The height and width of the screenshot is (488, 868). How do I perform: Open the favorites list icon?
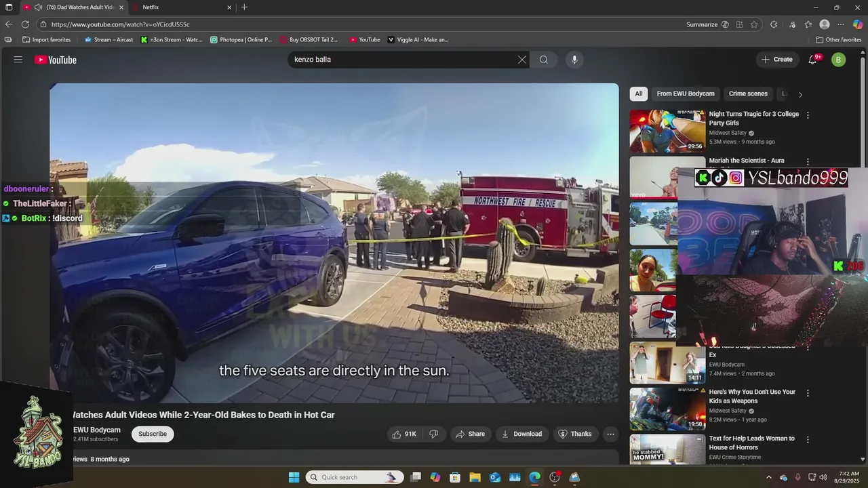coord(808,24)
